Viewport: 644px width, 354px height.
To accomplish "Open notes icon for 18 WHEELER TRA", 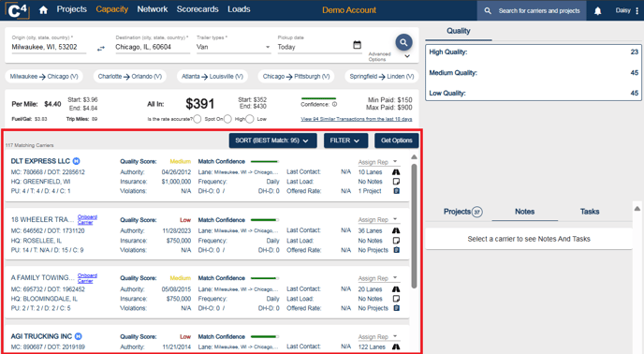I will click(396, 241).
